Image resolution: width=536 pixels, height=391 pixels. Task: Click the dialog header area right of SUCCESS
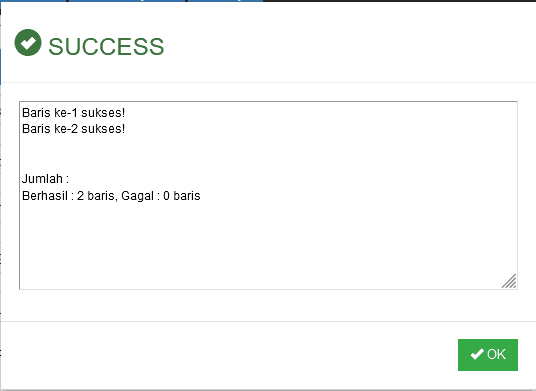(x=349, y=44)
